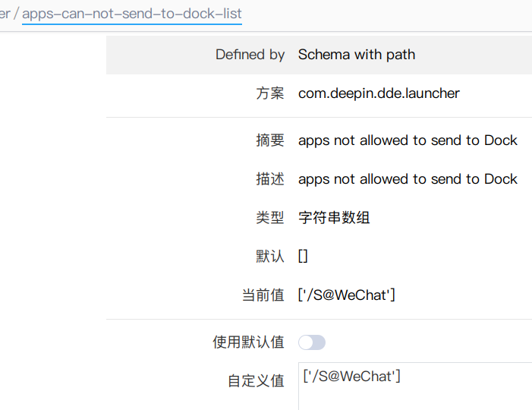
Task: Click the 类型 label
Action: [x=270, y=218]
